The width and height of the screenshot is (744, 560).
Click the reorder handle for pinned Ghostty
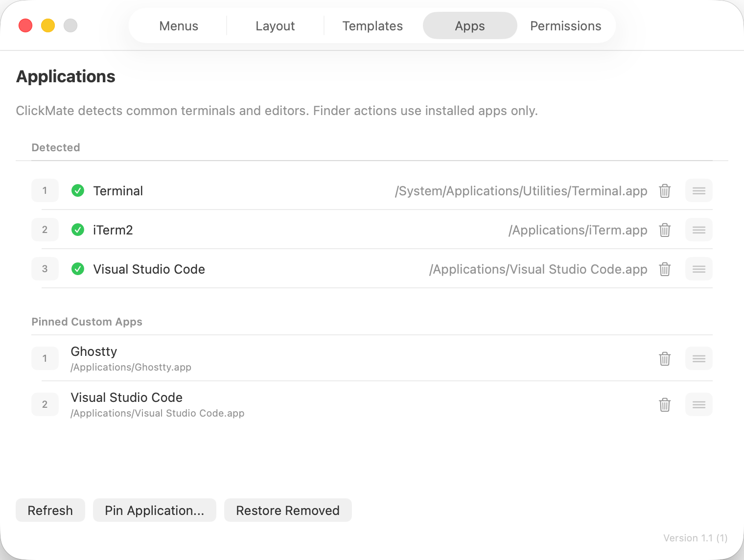click(x=699, y=358)
